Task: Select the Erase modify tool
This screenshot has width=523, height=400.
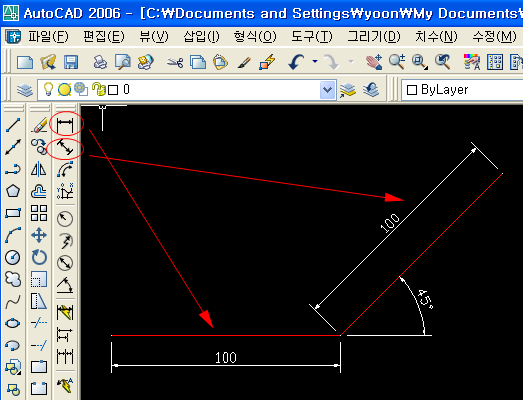Action: pyautogui.click(x=39, y=125)
